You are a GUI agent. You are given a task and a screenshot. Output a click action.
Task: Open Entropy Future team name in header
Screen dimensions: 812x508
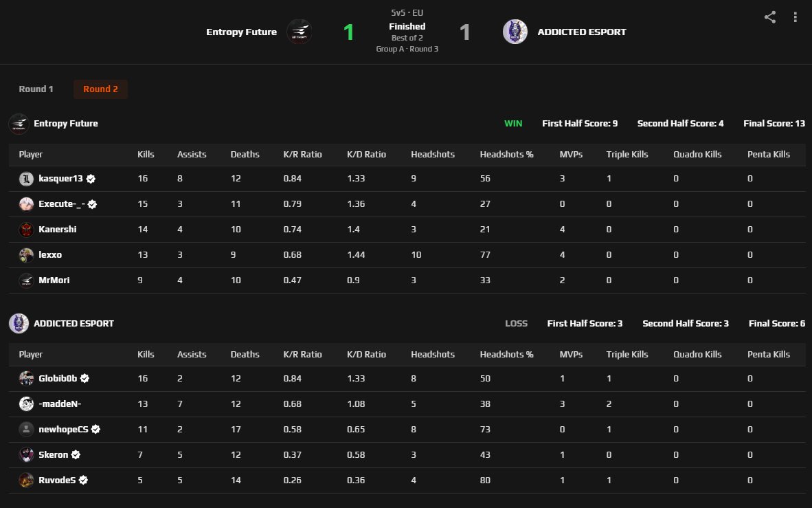tap(241, 32)
